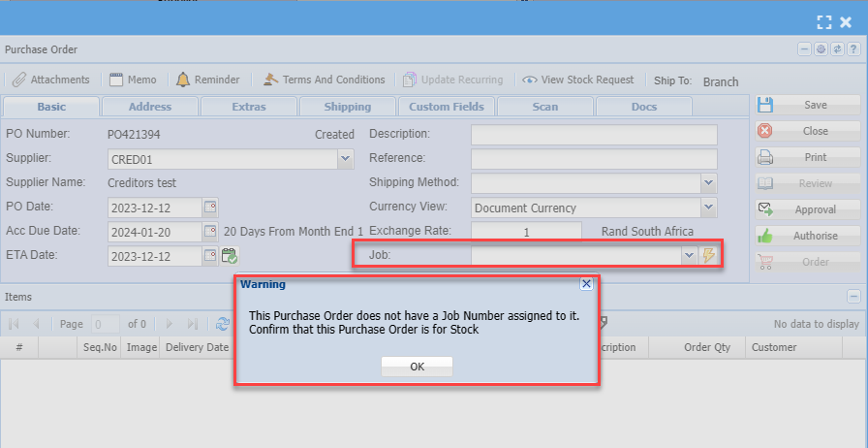Expand the Currency View dropdown
This screenshot has width=868, height=448.
point(709,208)
